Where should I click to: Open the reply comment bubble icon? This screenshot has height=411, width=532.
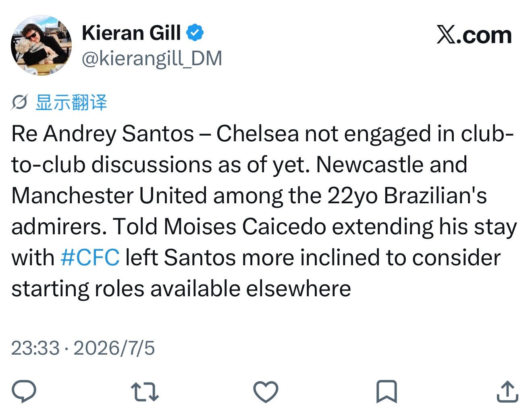point(24,391)
